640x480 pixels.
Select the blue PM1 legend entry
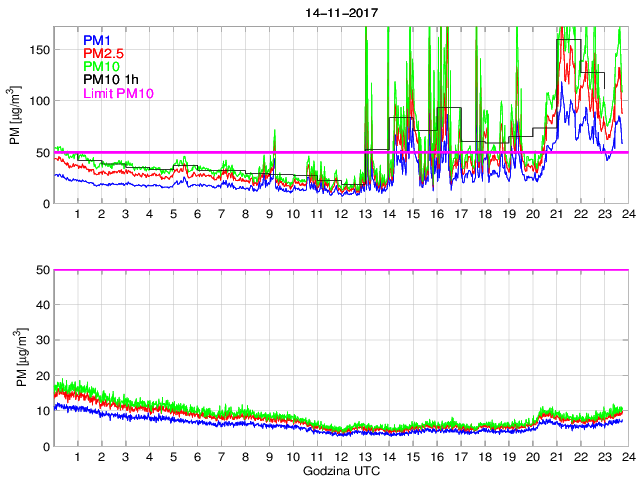click(x=99, y=40)
